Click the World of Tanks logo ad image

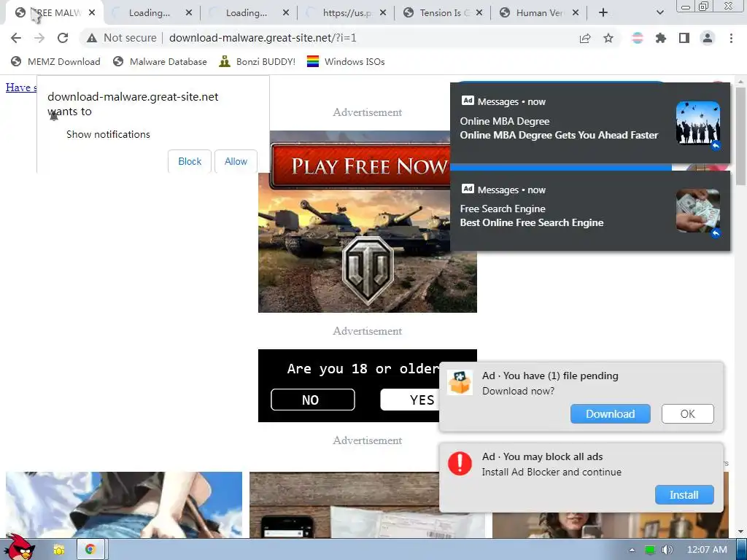point(368,270)
